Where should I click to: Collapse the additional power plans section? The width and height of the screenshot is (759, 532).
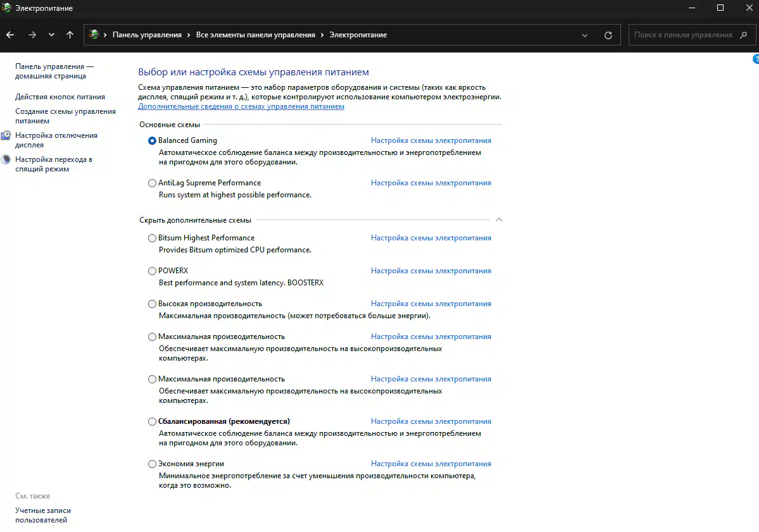[x=499, y=220]
